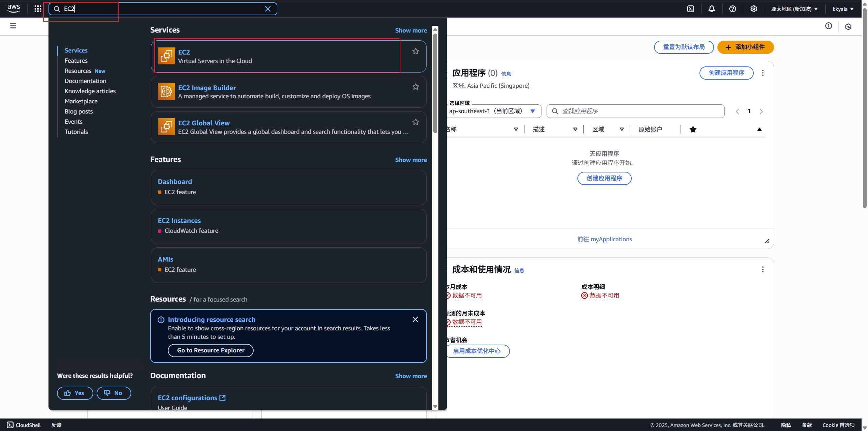Show more Documentation results
868x431 pixels.
pos(411,376)
